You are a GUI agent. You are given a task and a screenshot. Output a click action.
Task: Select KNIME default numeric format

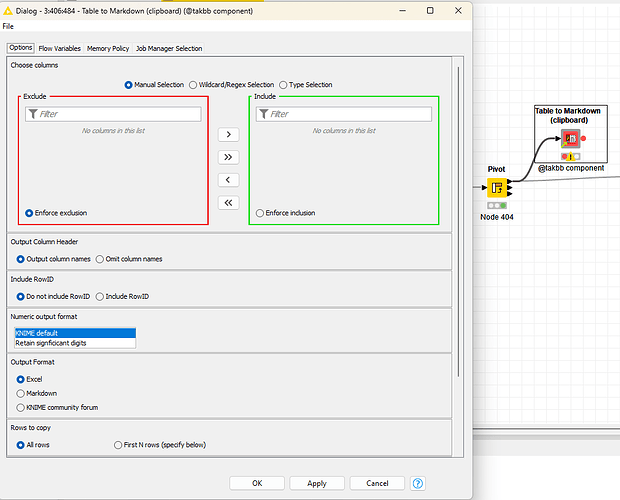(75, 333)
